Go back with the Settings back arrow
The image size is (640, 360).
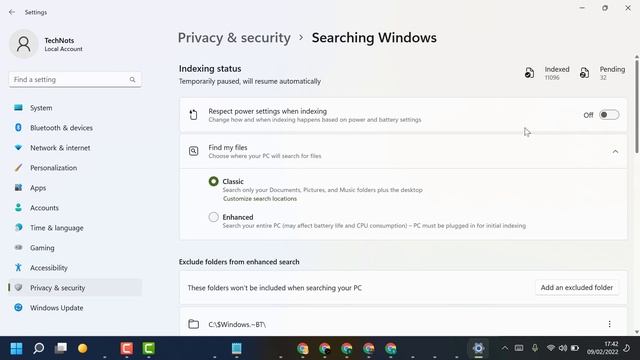(12, 12)
